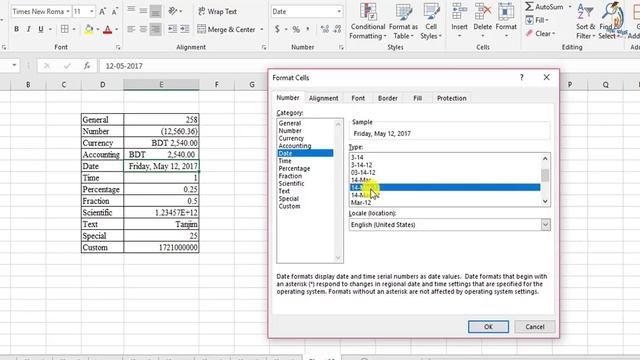Switch to the Border tab
This screenshot has width=640, height=360.
[387, 98]
